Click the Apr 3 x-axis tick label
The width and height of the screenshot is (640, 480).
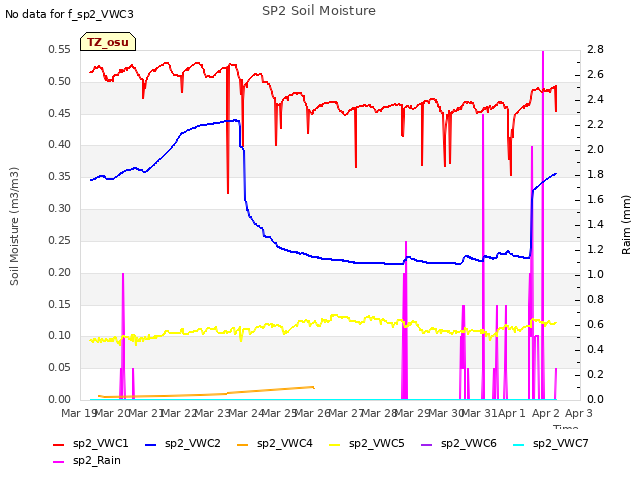(x=579, y=413)
